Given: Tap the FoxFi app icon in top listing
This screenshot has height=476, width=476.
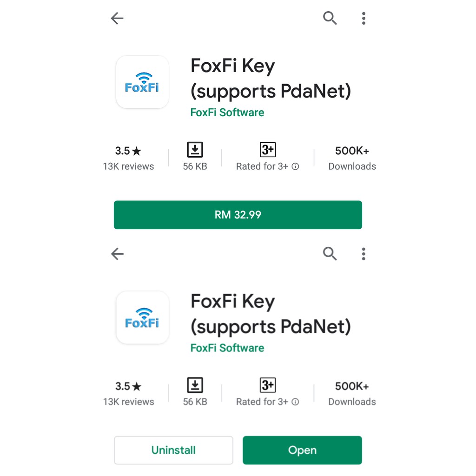Looking at the screenshot, I should [x=142, y=82].
